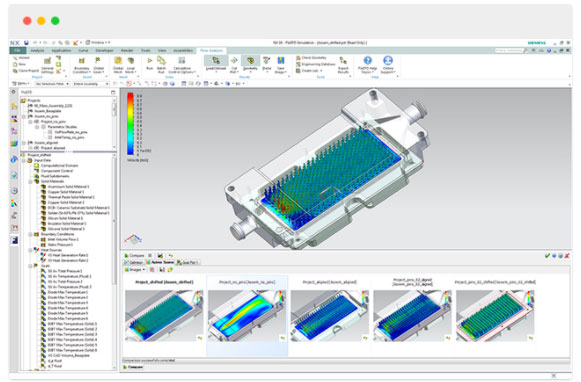This screenshot has height=382, width=581.
Task: Open the selection filter combo box
Action: (52, 84)
